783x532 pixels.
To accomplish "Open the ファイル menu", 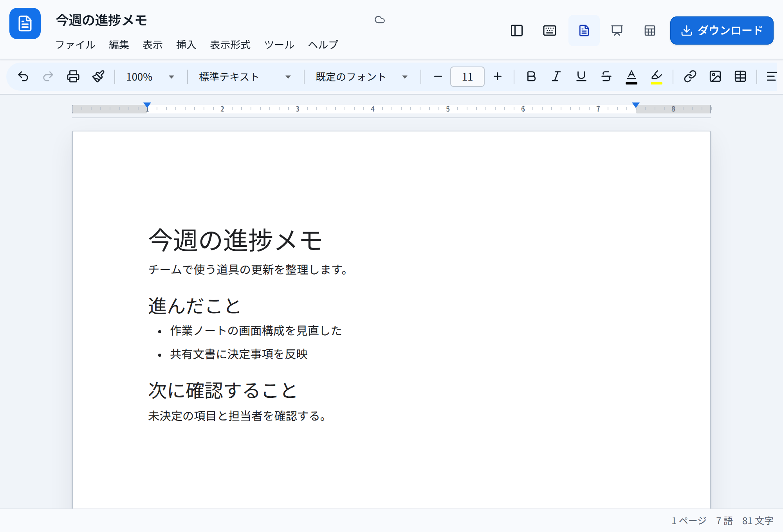I will (x=76, y=45).
